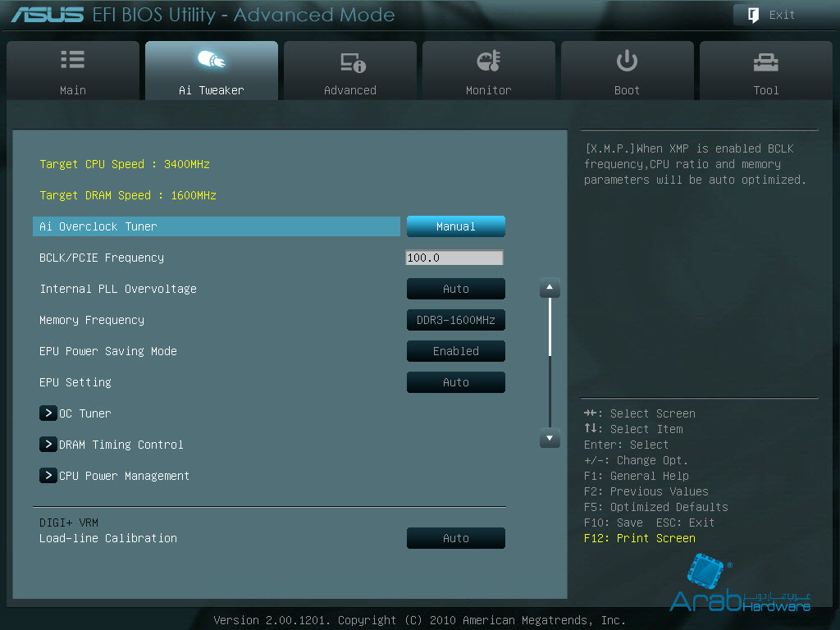Open the DRAM Timing Control submenu text
Screen dimensions: 840x630
tap(121, 444)
